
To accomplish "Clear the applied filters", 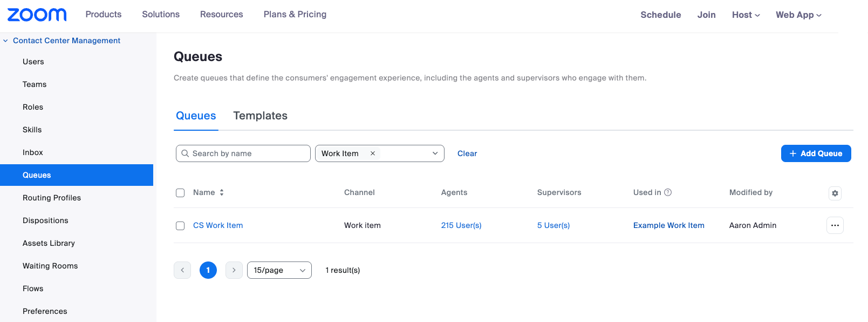I will coord(467,153).
